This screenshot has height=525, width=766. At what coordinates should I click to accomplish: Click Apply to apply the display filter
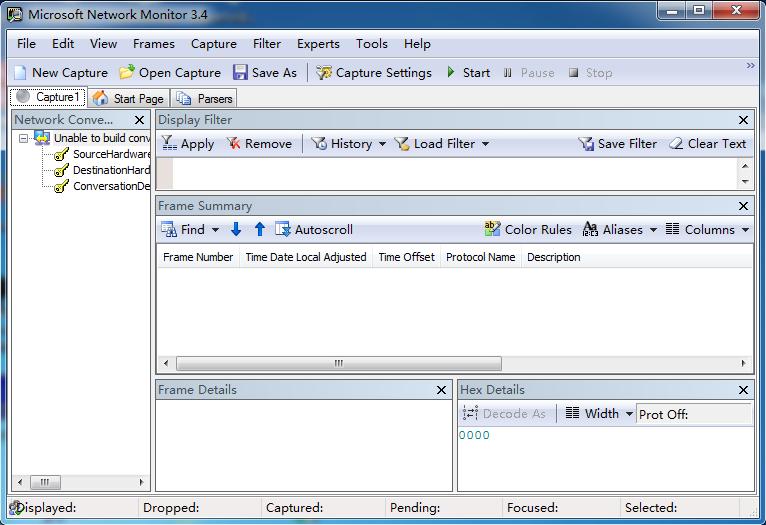187,143
